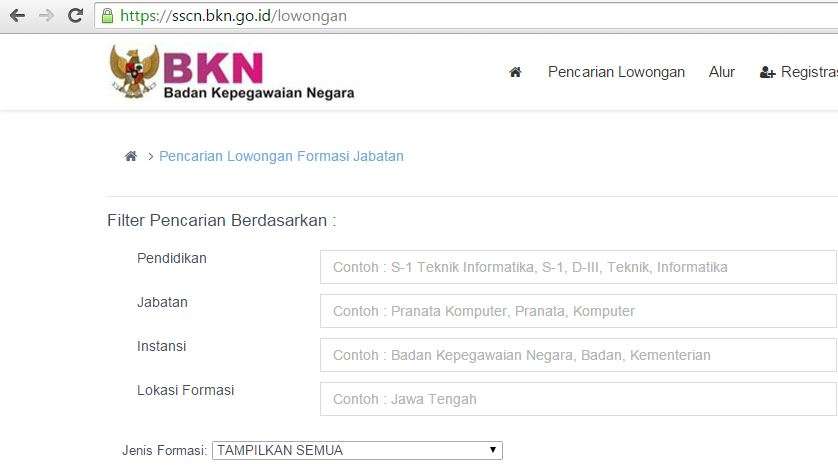Click the Lokasi Formasi label
Image resolution: width=838 pixels, height=468 pixels.
coord(185,391)
